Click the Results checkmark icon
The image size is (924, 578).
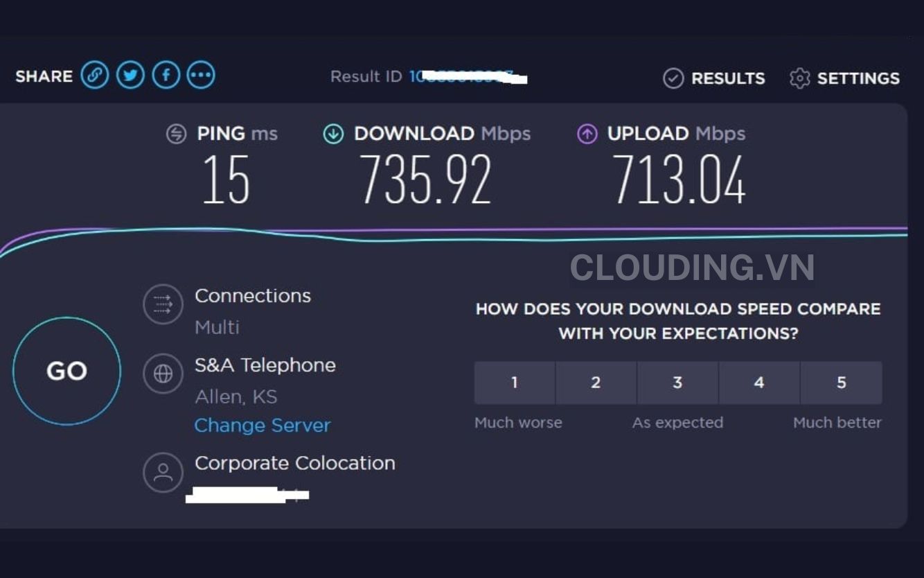point(672,78)
